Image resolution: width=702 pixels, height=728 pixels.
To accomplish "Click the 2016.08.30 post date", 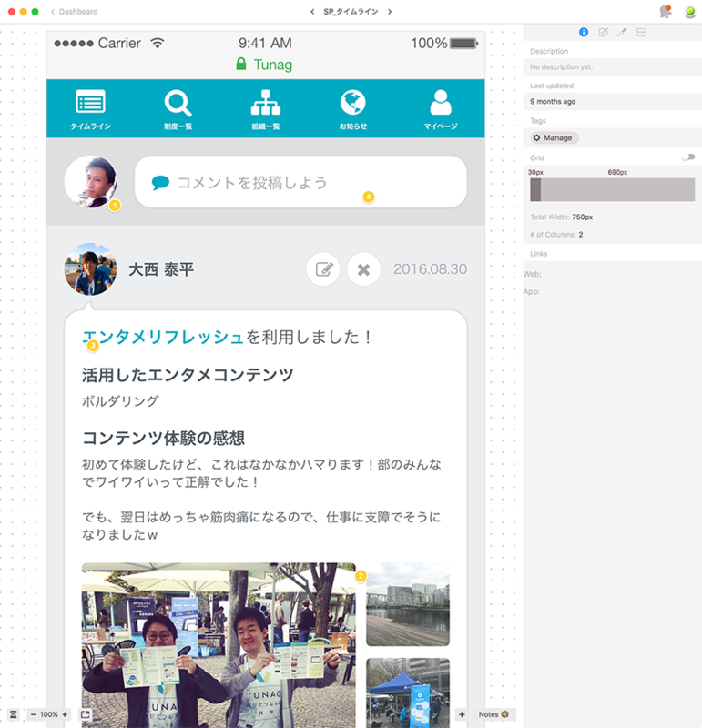I will coord(430,269).
